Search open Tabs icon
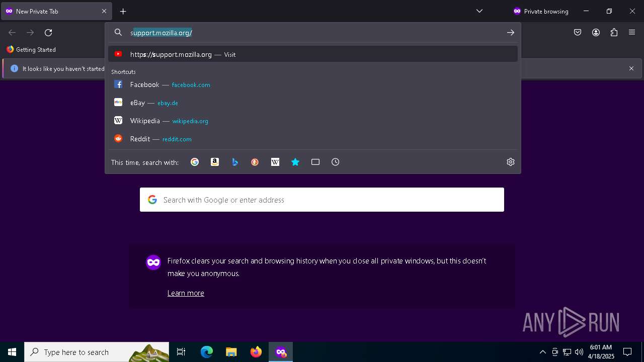Screen dimensions: 644x362 [x=315, y=162]
